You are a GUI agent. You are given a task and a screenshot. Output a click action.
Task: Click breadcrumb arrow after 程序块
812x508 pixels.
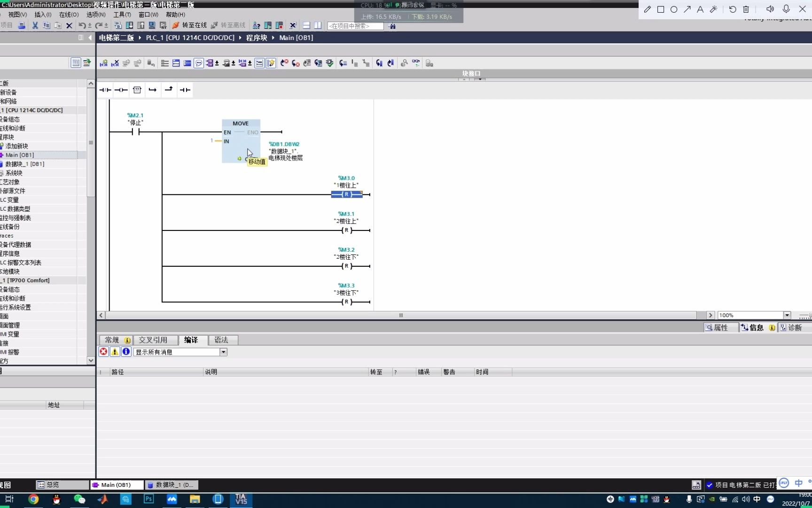(x=273, y=38)
